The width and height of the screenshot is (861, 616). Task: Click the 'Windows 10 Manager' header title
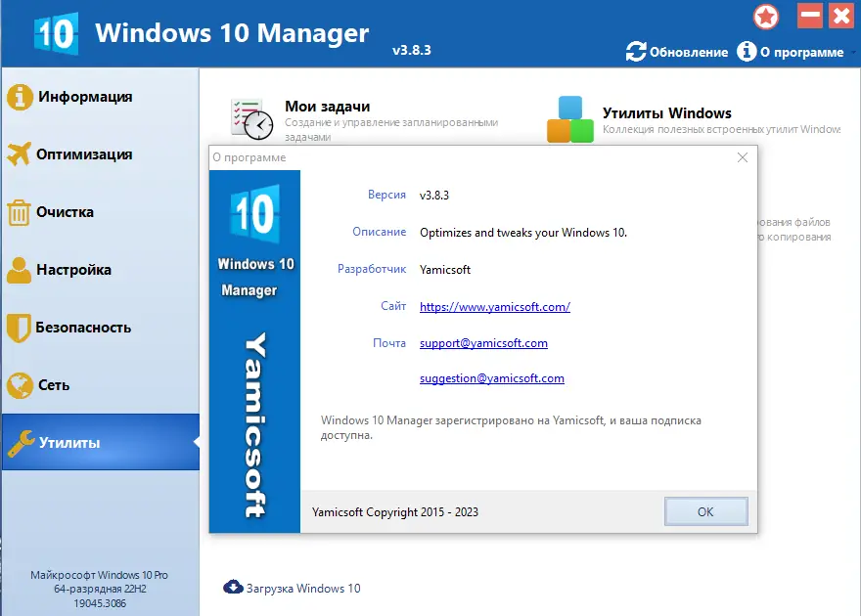coord(232,33)
